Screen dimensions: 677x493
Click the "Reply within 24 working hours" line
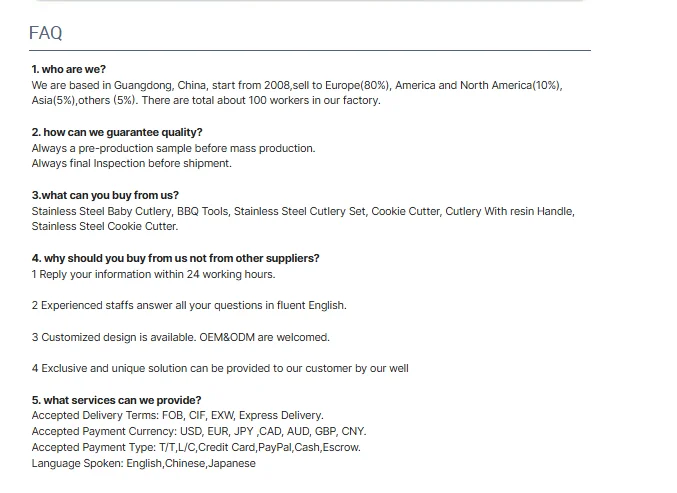point(153,274)
